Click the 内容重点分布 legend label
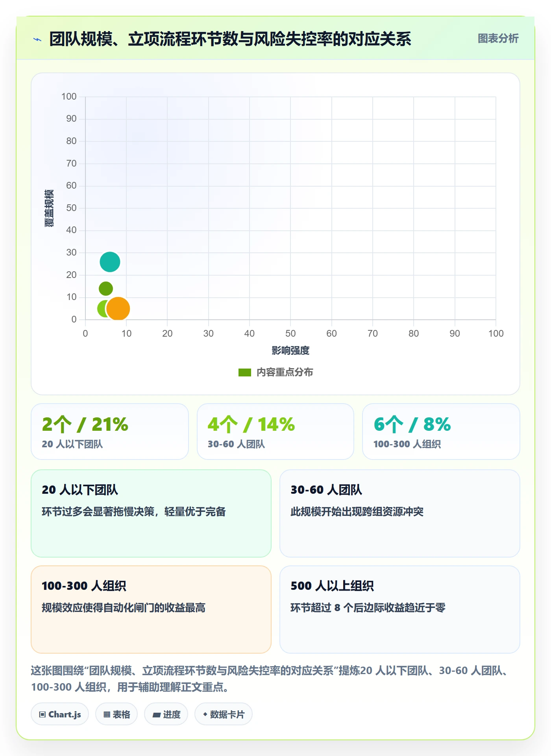 pos(285,372)
